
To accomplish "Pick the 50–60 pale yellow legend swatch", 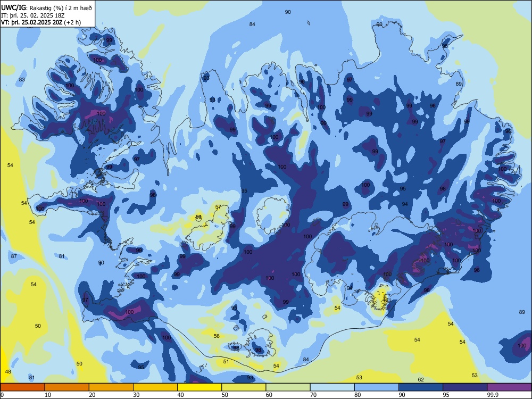I will click(x=244, y=387).
